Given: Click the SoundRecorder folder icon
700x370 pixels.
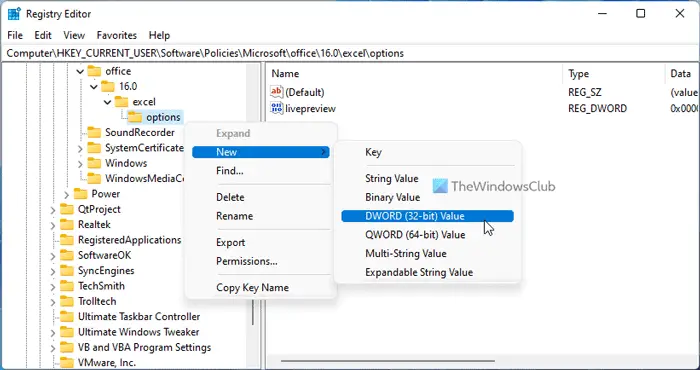Looking at the screenshot, I should [94, 133].
